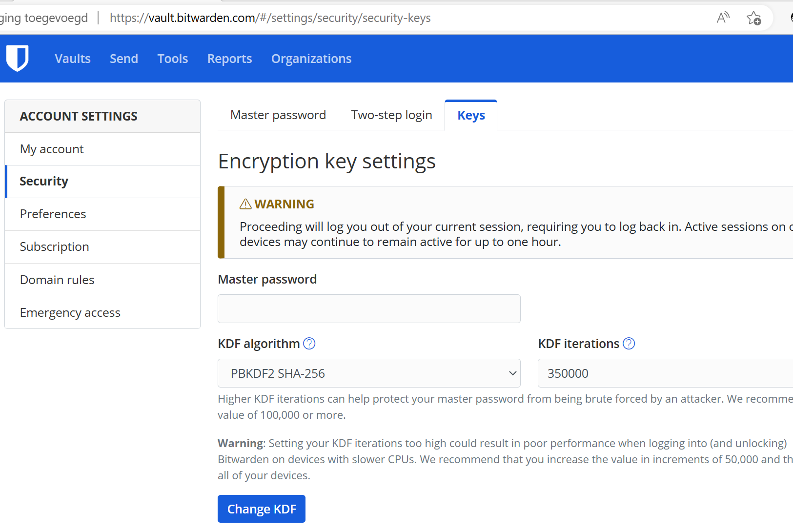Switch to the Master password tab
This screenshot has height=532, width=793.
click(278, 115)
